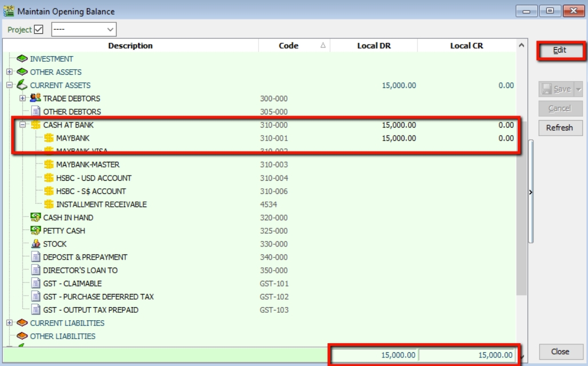Screen dimensions: 588x366
Task: Select the HSBC - USD ACCOUNT row
Action: click(94, 178)
